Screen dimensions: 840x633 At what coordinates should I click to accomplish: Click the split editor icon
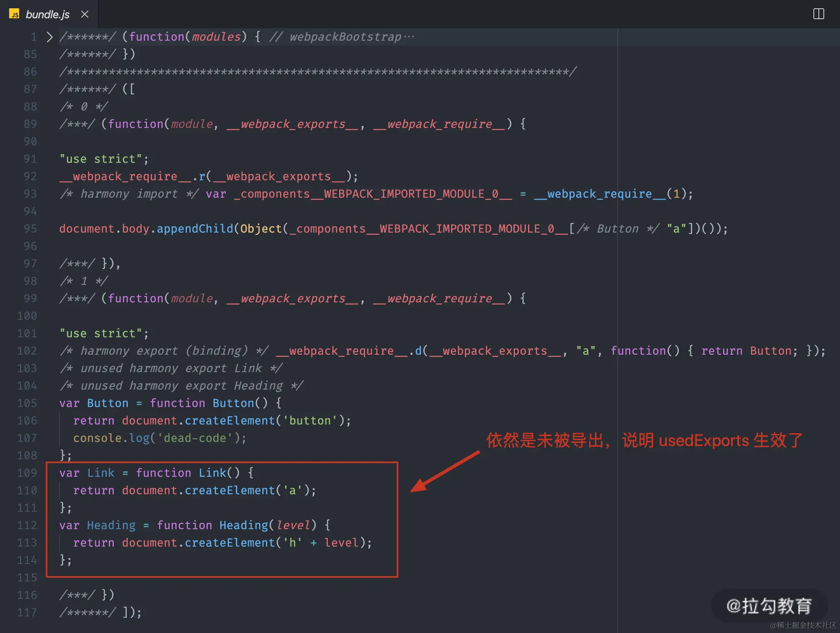point(818,14)
